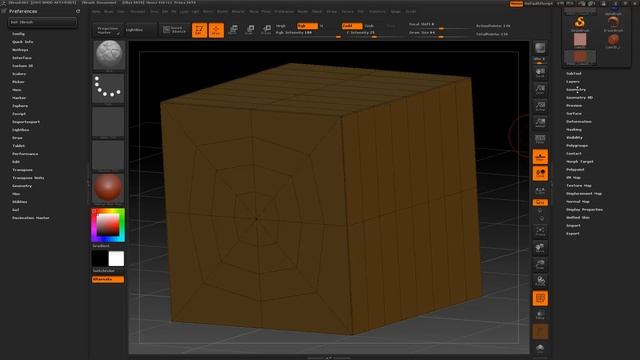Open the Transform menu
Image resolution: width=640 pixels, height=360 pixels.
point(377,12)
